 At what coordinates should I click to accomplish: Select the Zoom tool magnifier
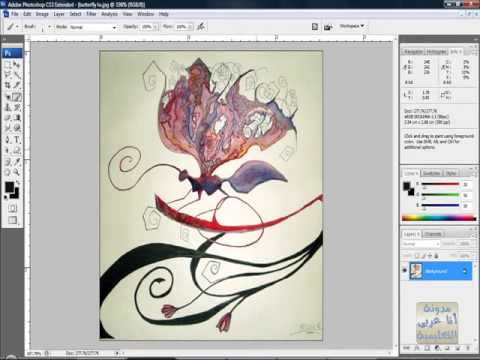17,172
